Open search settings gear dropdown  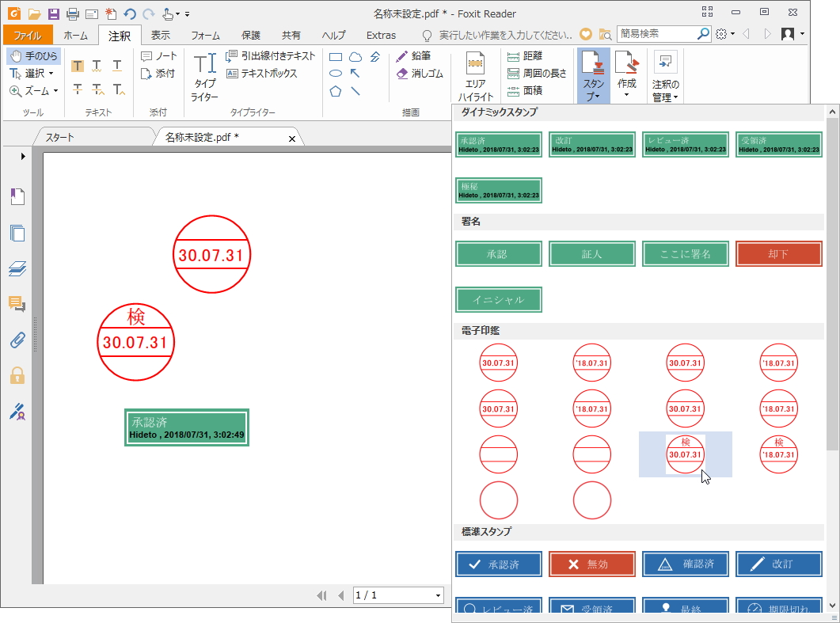click(725, 34)
